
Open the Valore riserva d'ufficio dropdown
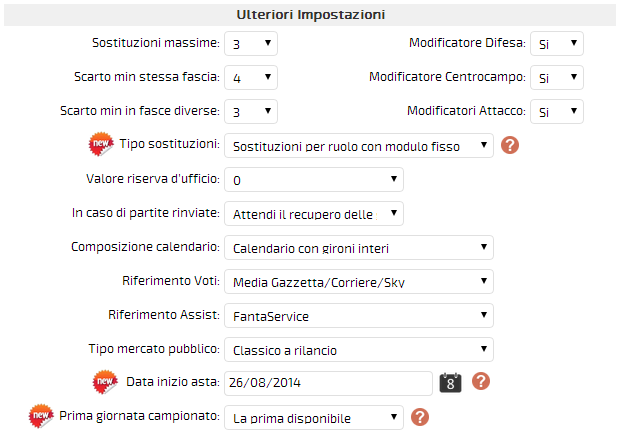pos(314,180)
